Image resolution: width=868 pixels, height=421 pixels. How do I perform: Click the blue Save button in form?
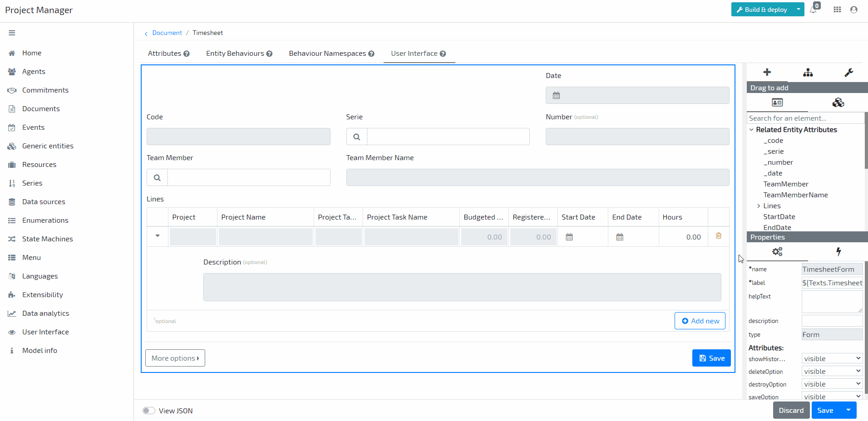(711, 358)
